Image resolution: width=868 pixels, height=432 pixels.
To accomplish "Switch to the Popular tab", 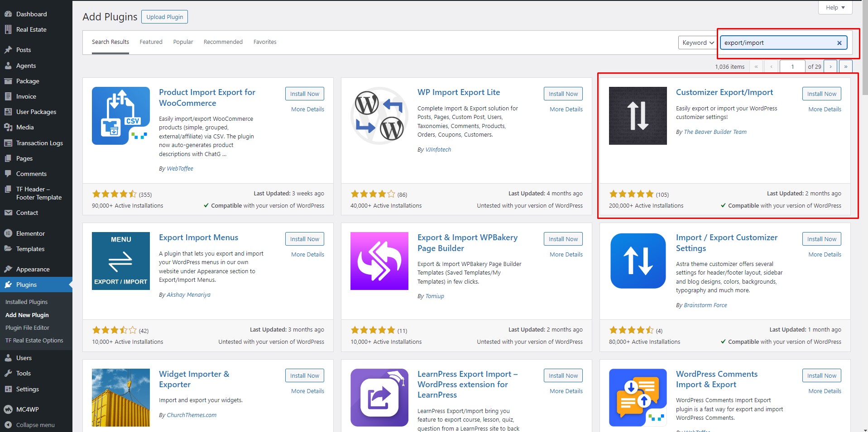I will click(183, 42).
